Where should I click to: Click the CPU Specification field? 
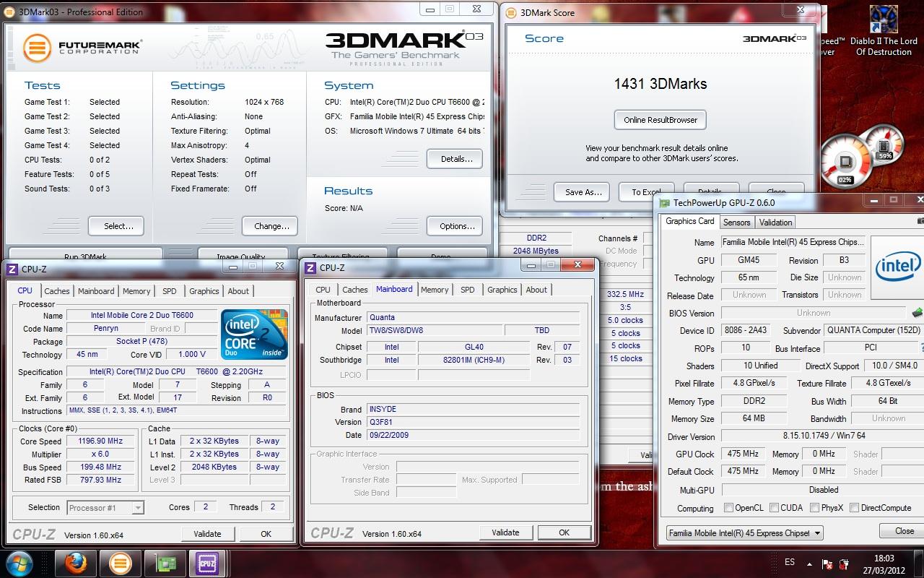177,372
